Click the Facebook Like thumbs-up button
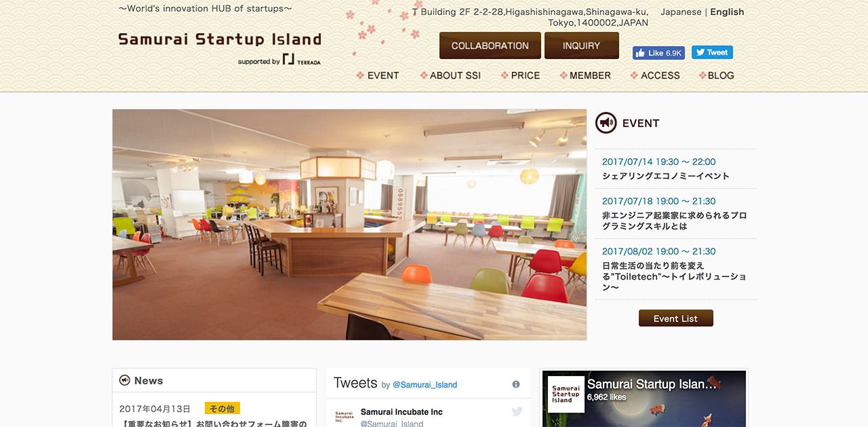Screen dimensions: 868x427 click(x=658, y=53)
